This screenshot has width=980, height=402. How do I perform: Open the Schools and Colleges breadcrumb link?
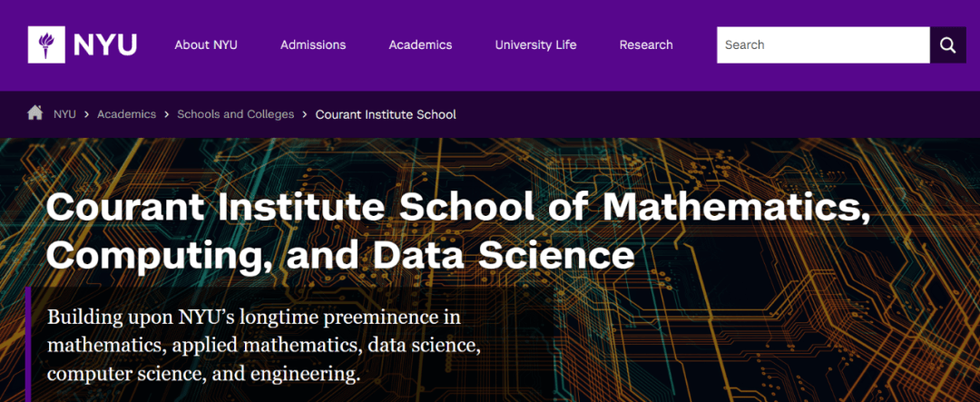[236, 114]
